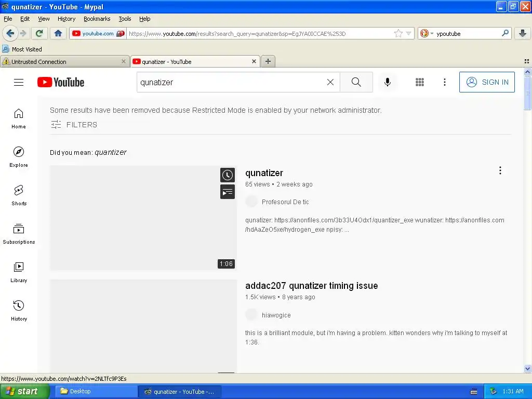This screenshot has height=399, width=532.
Task: Bookmark this page with the star icon
Action: point(398,33)
